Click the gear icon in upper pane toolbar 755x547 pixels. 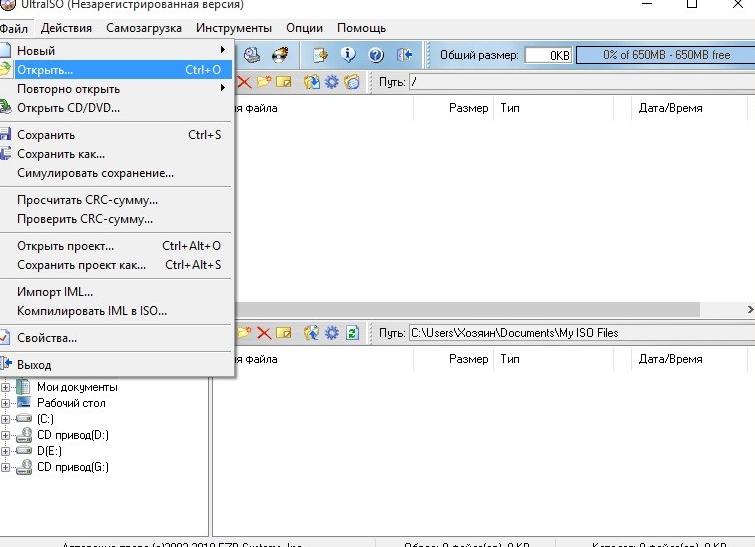tap(332, 82)
